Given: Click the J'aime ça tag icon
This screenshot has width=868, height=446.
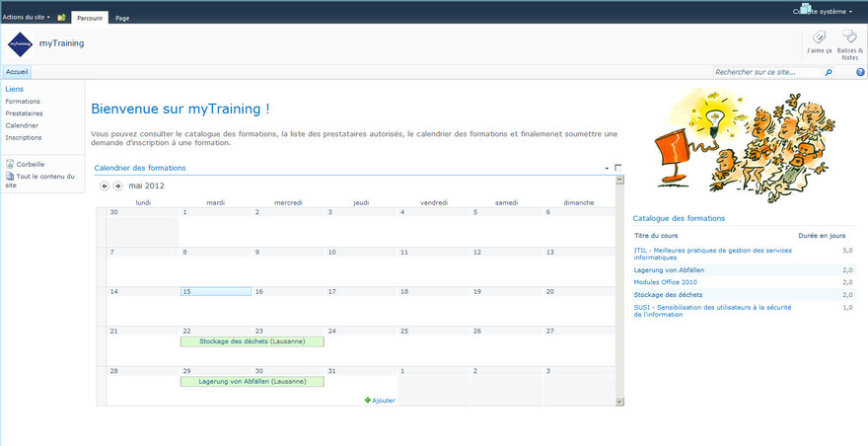Looking at the screenshot, I should tap(819, 37).
